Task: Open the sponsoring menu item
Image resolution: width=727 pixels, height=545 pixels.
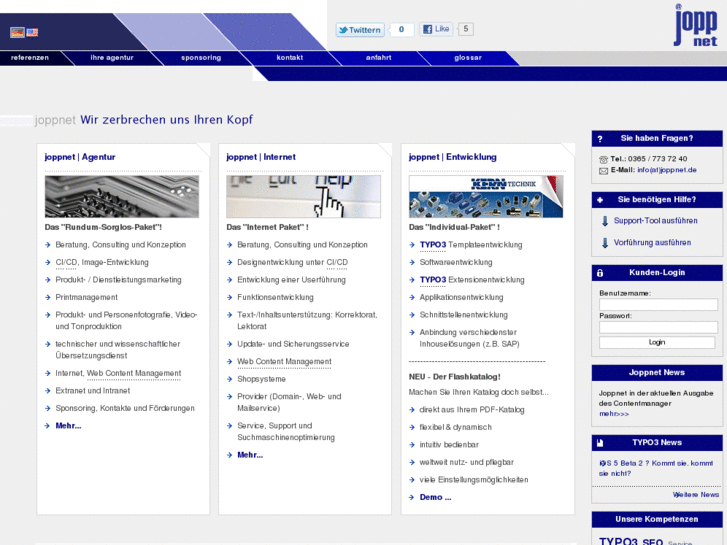Action: pos(201,58)
